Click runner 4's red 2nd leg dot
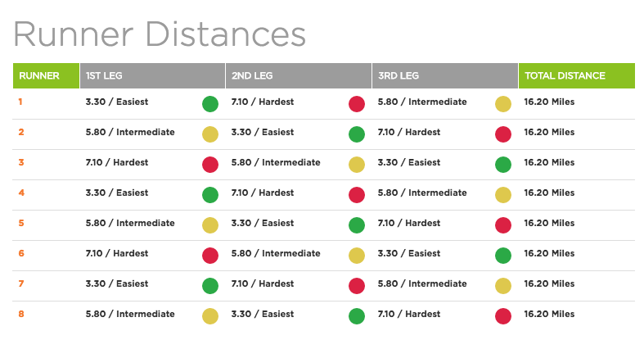 pos(357,195)
